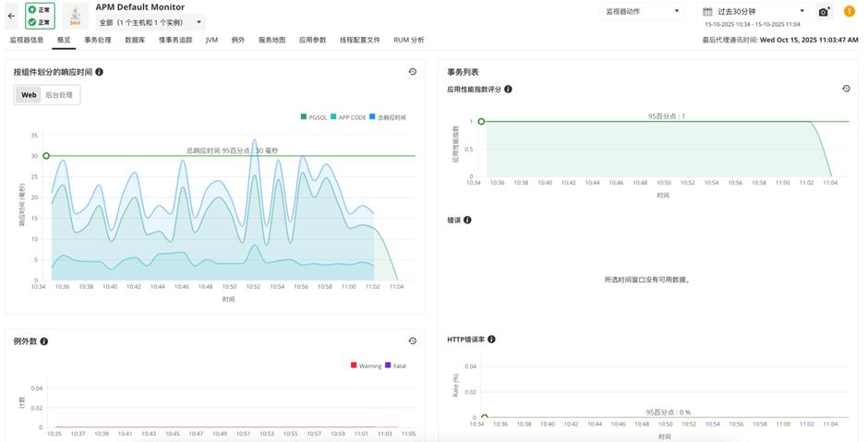Click the orange alert warning icon
The width and height of the screenshot is (868, 442).
(850, 11)
